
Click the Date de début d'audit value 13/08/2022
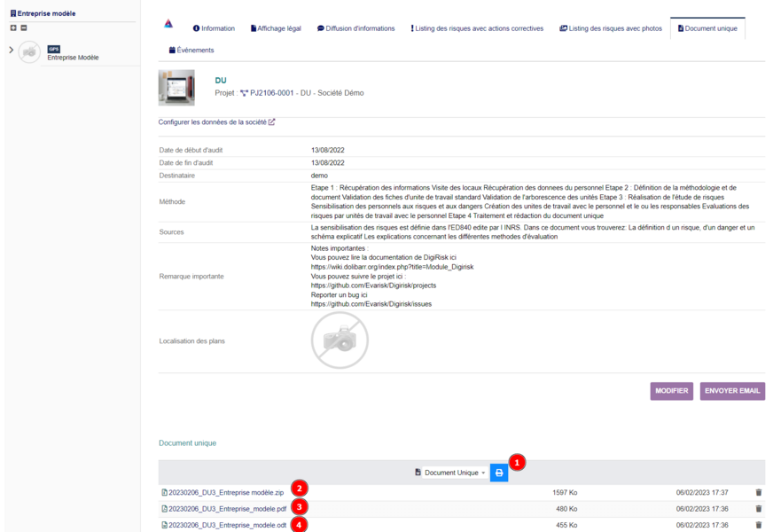point(328,151)
